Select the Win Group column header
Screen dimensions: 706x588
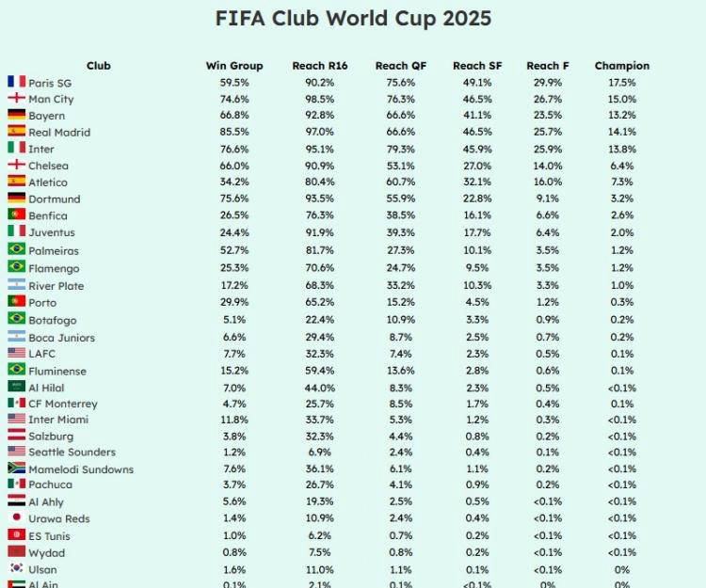click(x=234, y=66)
